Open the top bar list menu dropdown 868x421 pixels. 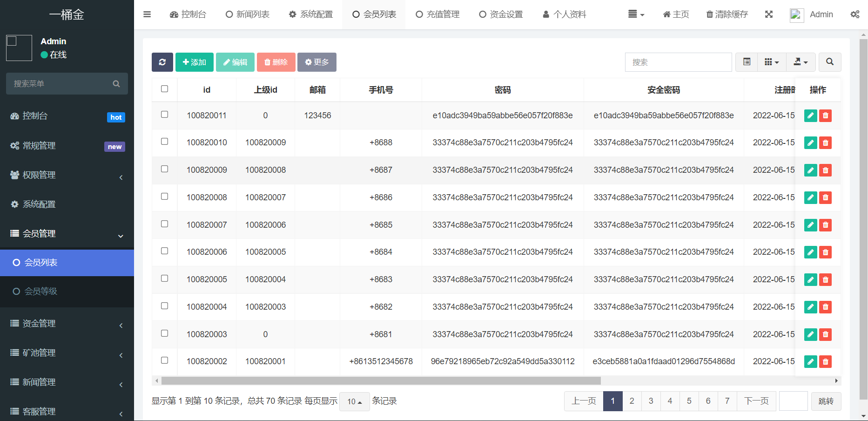point(636,14)
